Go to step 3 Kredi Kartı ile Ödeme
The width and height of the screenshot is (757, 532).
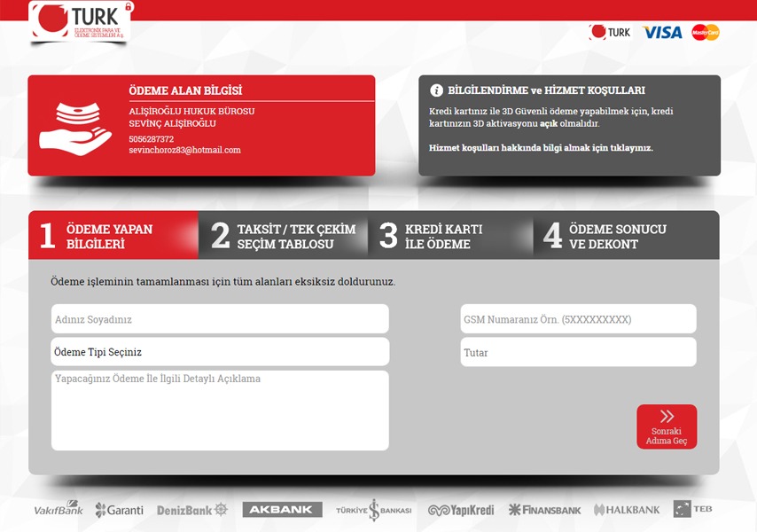coord(450,236)
